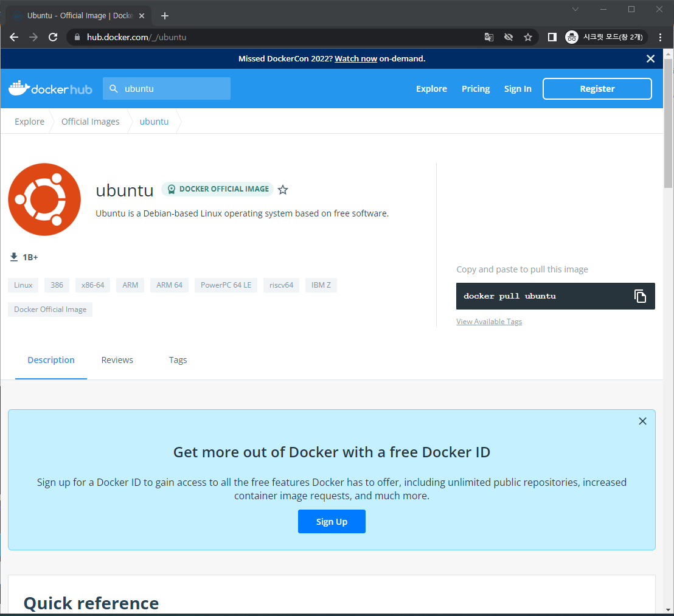The image size is (674, 616).
Task: Copy the docker pull ubuntu command
Action: (x=640, y=296)
